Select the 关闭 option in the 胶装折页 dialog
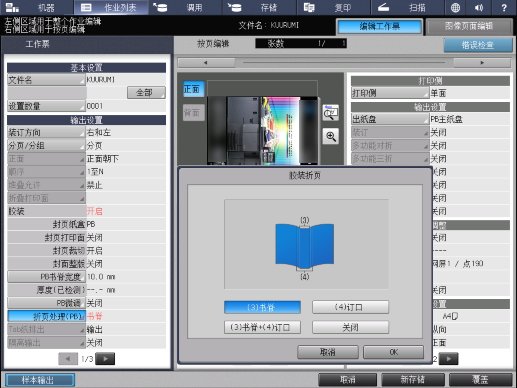Screen dimensions: 517x388 click(350, 327)
